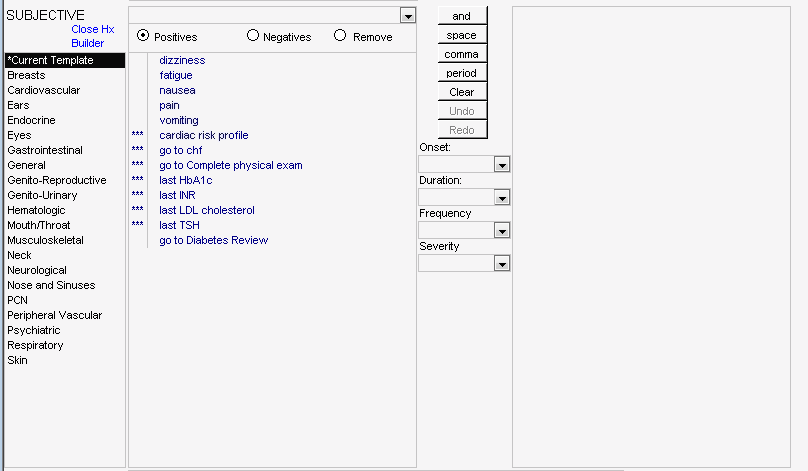Open the Severity dropdown
Image resolution: width=808 pixels, height=471 pixels.
click(502, 264)
